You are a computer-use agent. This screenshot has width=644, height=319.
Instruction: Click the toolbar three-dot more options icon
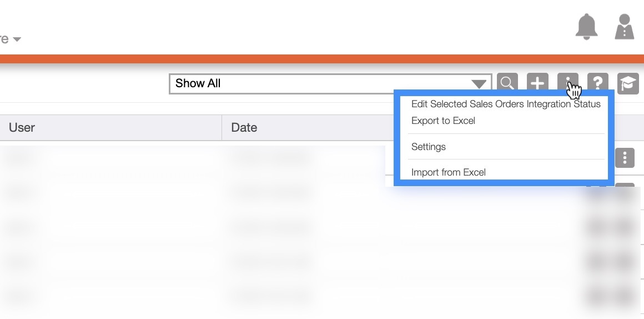[x=567, y=83]
